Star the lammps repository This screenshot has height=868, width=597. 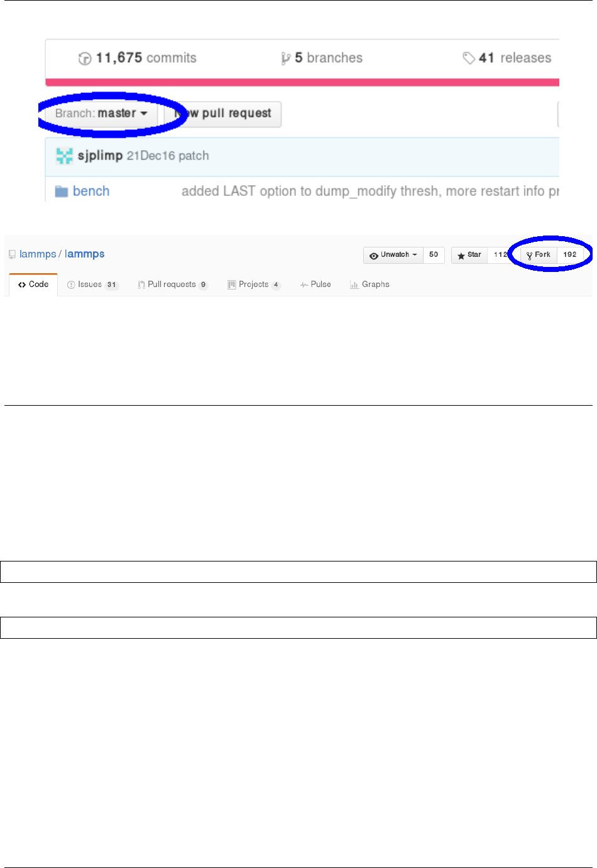pyautogui.click(x=469, y=255)
